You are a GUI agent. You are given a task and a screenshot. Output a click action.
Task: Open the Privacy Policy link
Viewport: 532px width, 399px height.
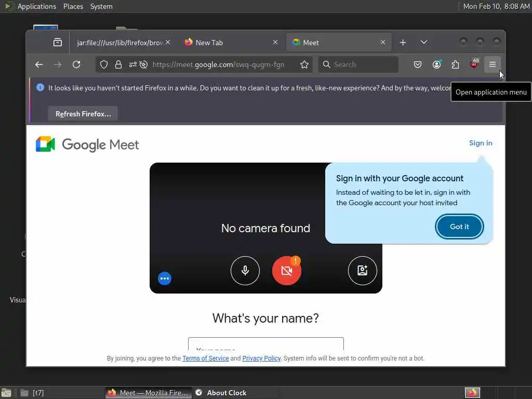261,358
